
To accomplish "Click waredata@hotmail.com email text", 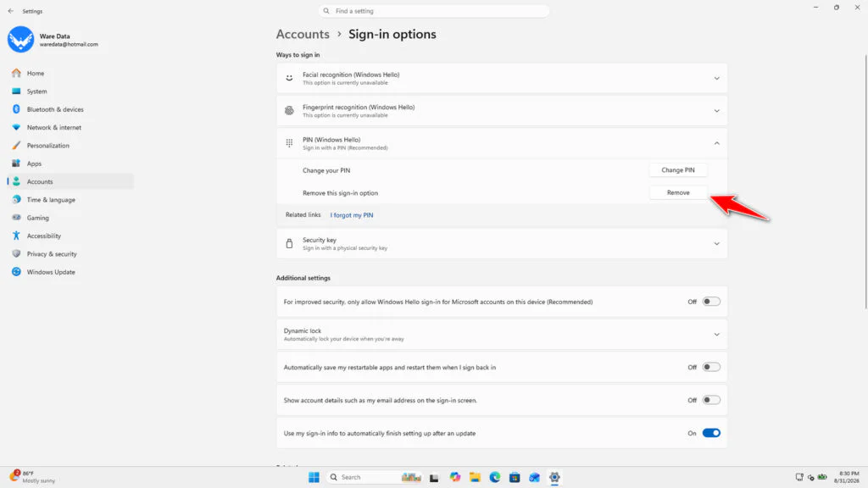I will tap(69, 44).
